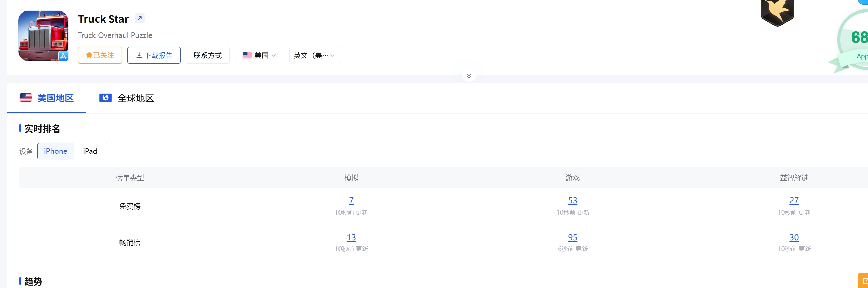Screen dimensions: 868x288
Task: Click the 免费榜 row label
Action: 130,206
